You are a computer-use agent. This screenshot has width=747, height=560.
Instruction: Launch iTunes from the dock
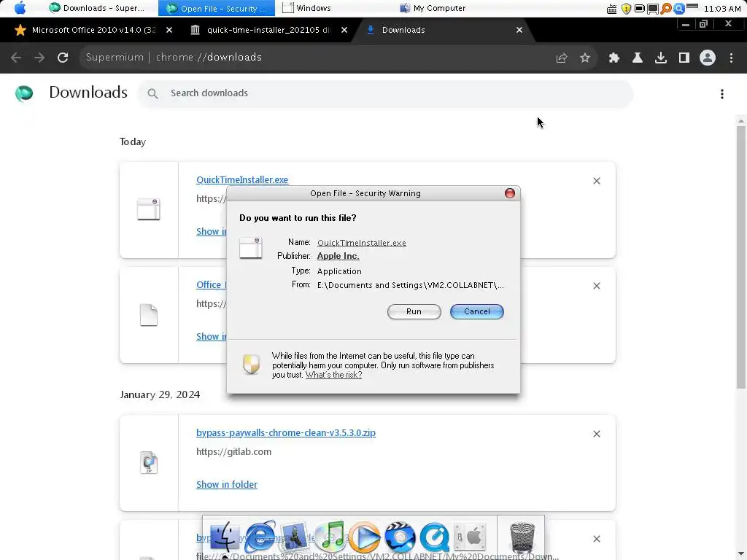[330, 537]
